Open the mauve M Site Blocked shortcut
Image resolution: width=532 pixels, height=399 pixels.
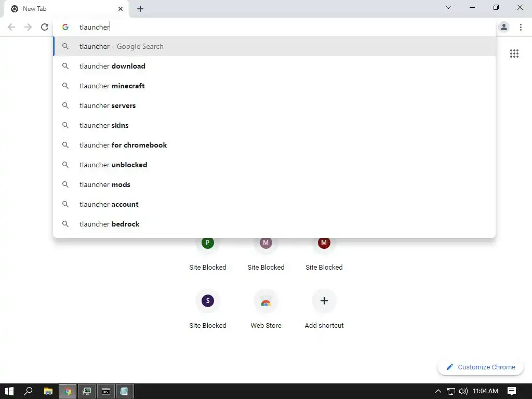(265, 243)
